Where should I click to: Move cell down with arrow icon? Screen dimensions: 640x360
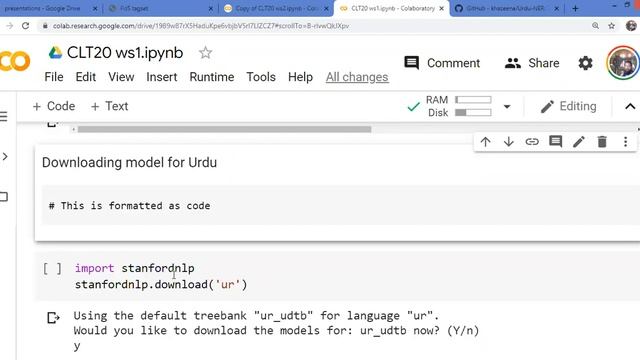click(x=509, y=142)
